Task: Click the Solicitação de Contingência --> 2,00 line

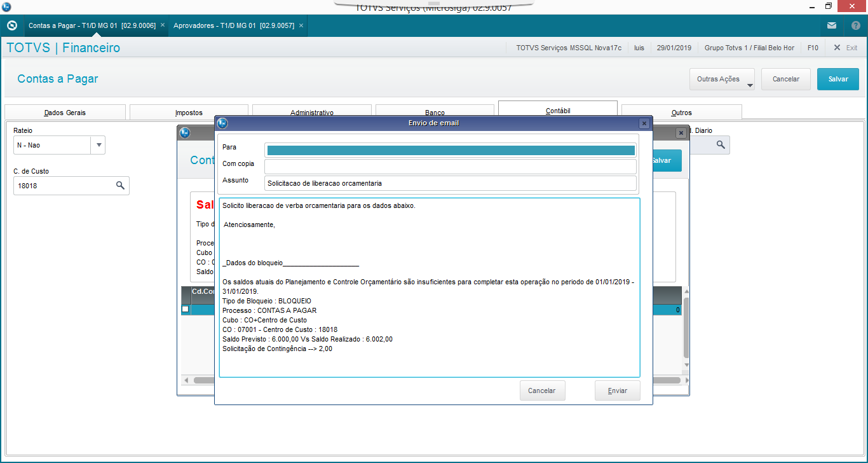Action: point(277,349)
